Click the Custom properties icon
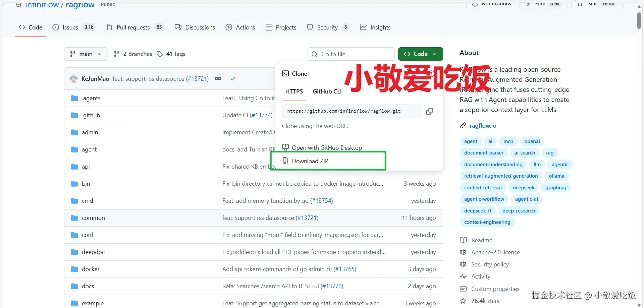 (463, 289)
